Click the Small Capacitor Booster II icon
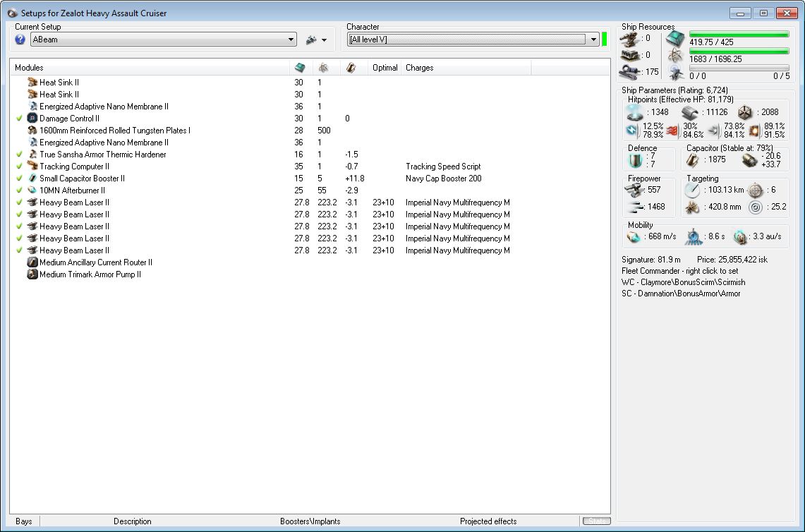The width and height of the screenshot is (805, 532). click(x=32, y=179)
